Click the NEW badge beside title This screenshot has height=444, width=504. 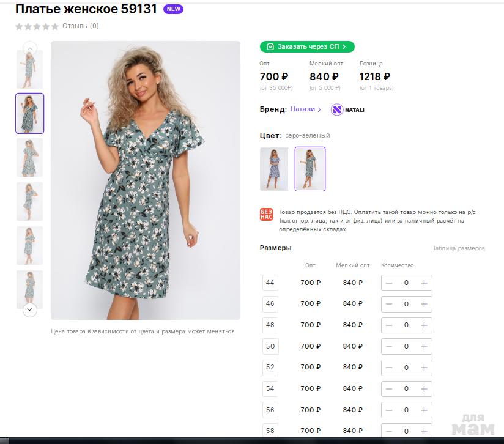[x=173, y=9]
